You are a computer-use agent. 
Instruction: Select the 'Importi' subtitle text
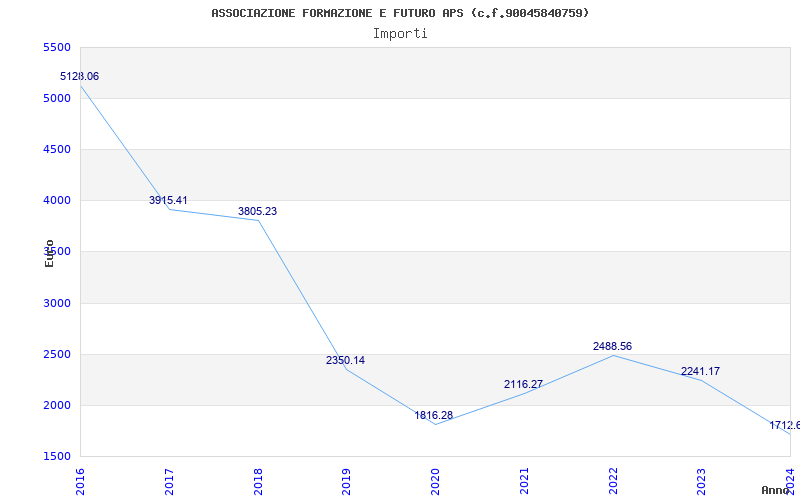click(x=400, y=34)
